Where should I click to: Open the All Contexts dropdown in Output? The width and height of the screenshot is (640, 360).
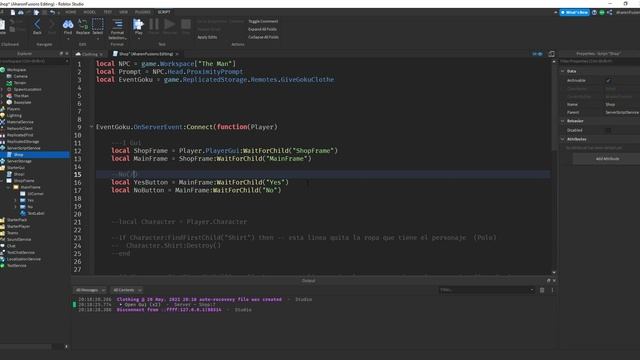127,290
